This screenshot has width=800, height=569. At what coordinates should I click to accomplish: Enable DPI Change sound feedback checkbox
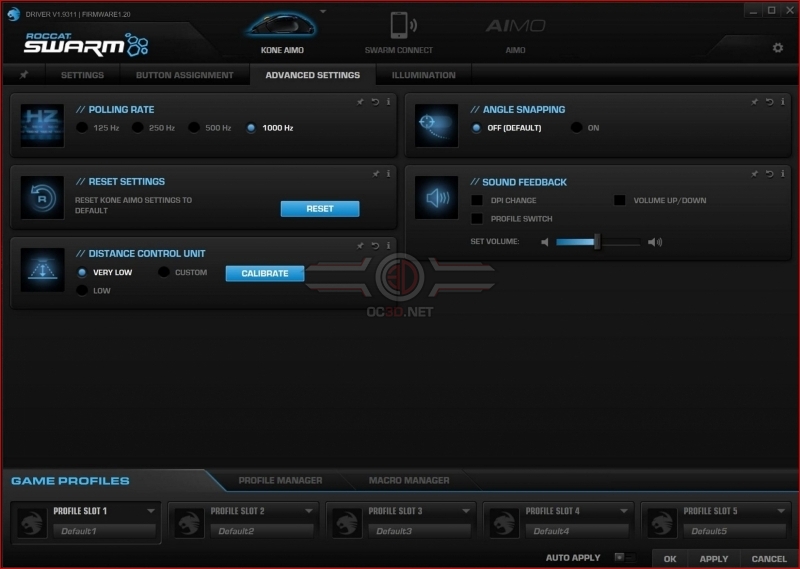[x=477, y=200]
